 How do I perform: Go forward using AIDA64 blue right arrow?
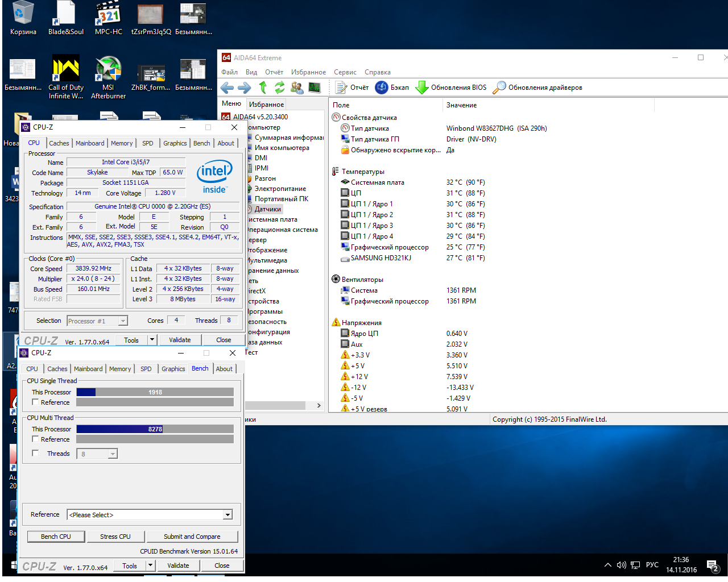click(245, 88)
